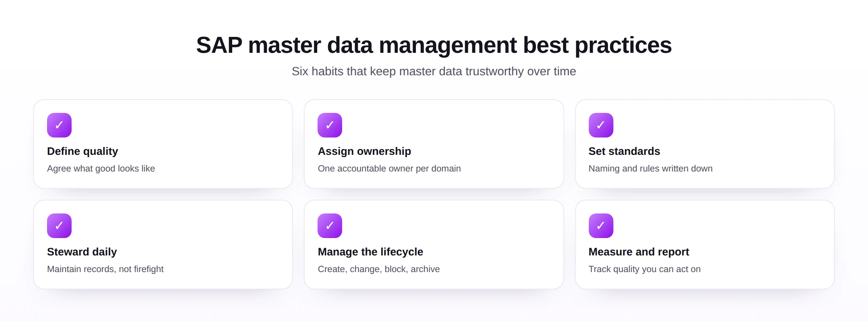Click 'Naming and rules written down' text
This screenshot has width=868, height=322.
pos(651,169)
